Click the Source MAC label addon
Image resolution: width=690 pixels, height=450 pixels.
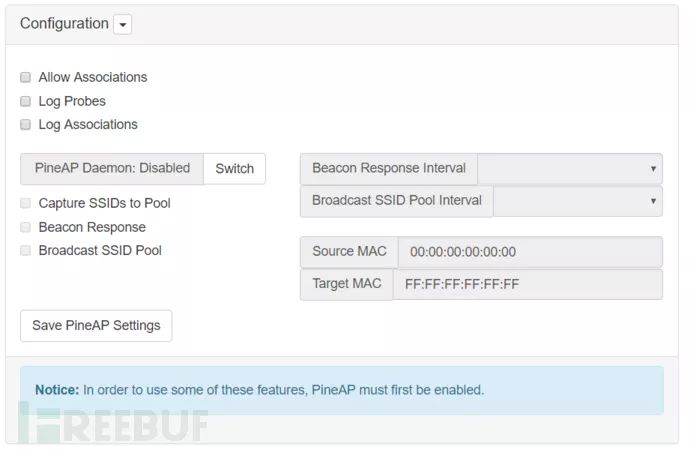pos(349,252)
